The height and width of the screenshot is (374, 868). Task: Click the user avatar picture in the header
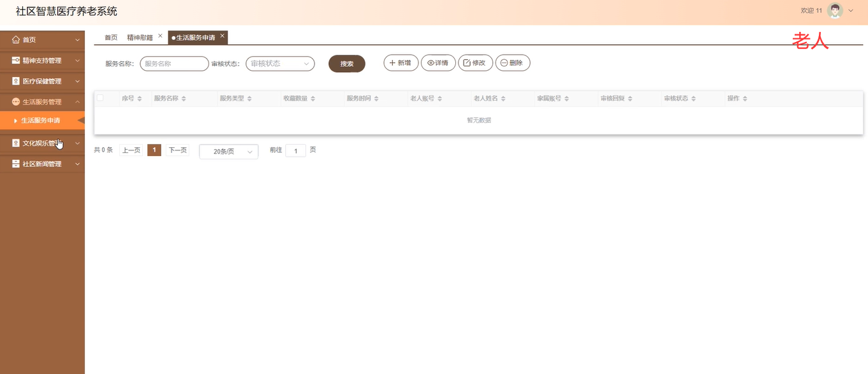pyautogui.click(x=835, y=11)
